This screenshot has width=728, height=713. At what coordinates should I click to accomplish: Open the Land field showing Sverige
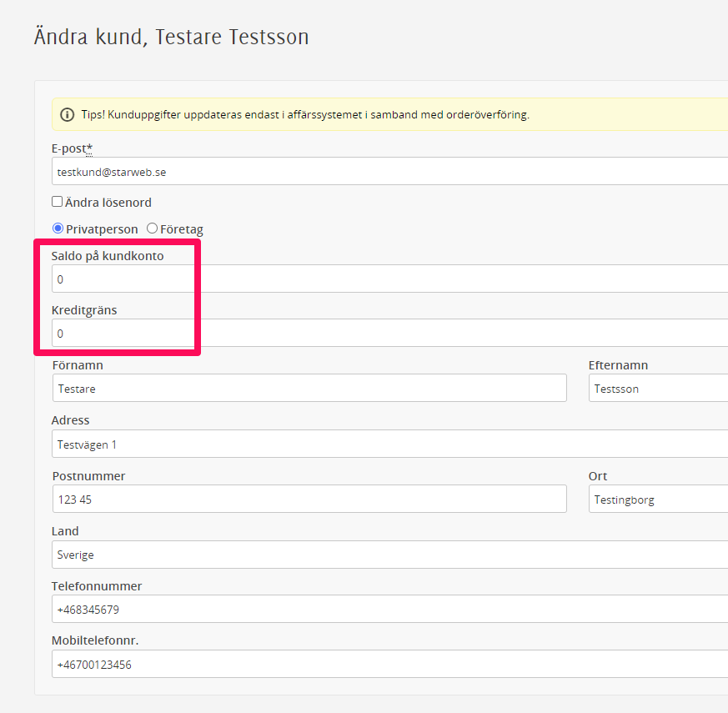[389, 555]
